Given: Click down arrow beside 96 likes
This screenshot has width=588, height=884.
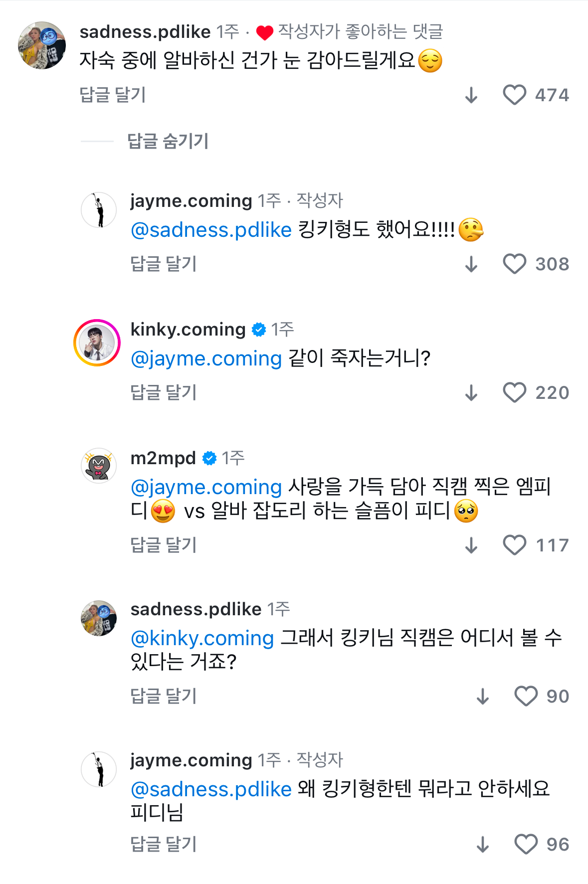Looking at the screenshot, I should click(x=483, y=844).
